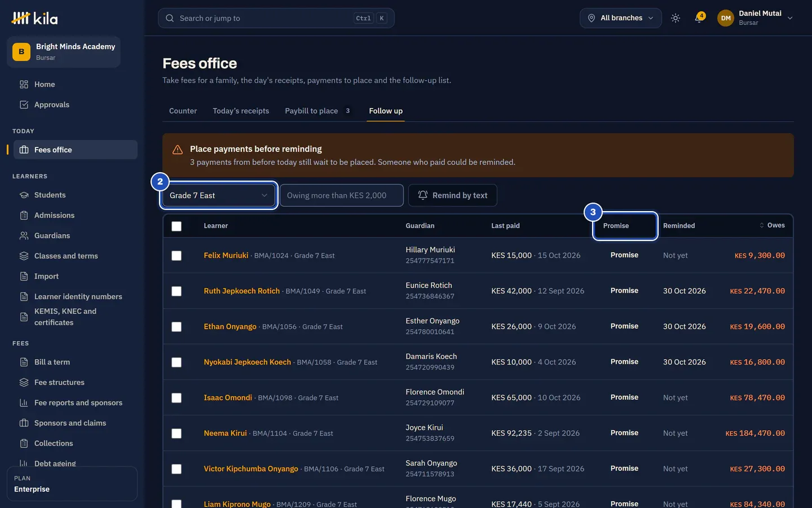Click the Collections clipboard icon
Image resolution: width=812 pixels, height=508 pixels.
point(24,443)
